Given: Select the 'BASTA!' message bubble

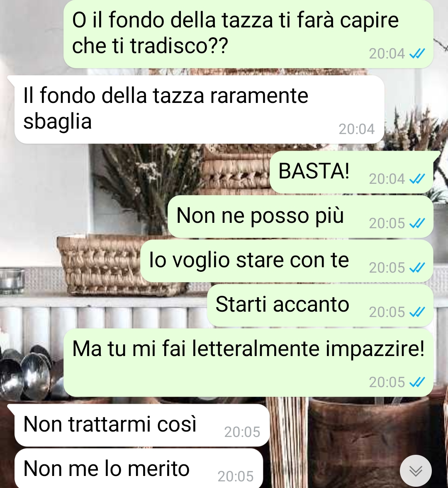Looking at the screenshot, I should click(352, 172).
